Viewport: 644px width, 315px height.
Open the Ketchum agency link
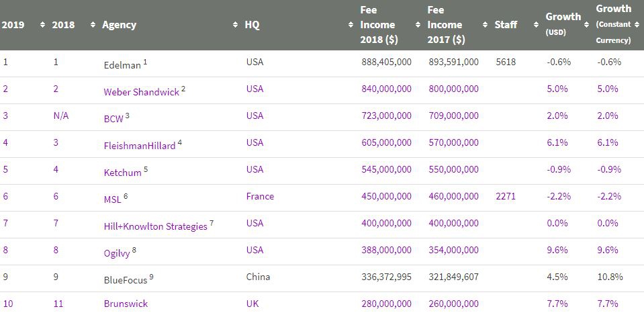pyautogui.click(x=122, y=173)
